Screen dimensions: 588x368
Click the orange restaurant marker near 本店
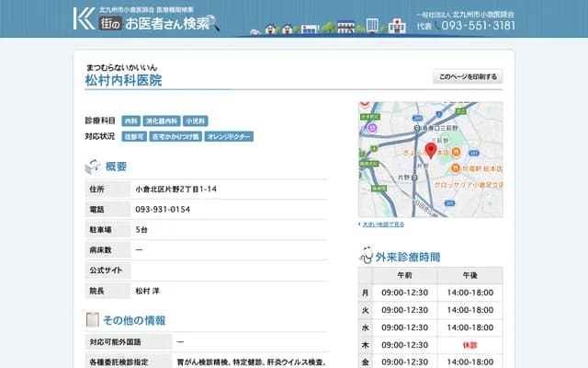[x=456, y=152]
